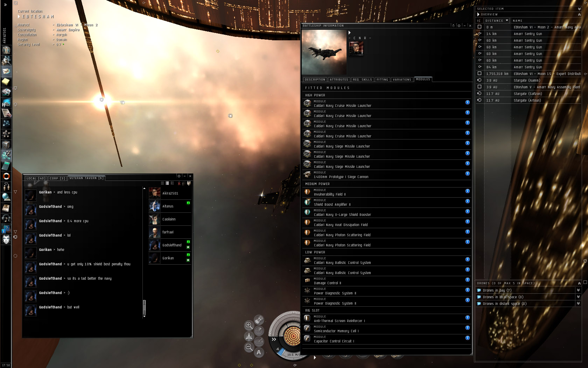Open the in-game Browser globe icon

tap(6, 197)
